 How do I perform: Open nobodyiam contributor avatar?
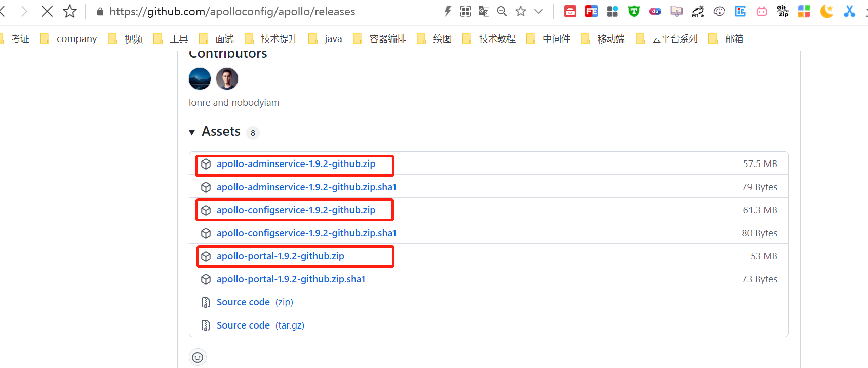click(x=227, y=79)
